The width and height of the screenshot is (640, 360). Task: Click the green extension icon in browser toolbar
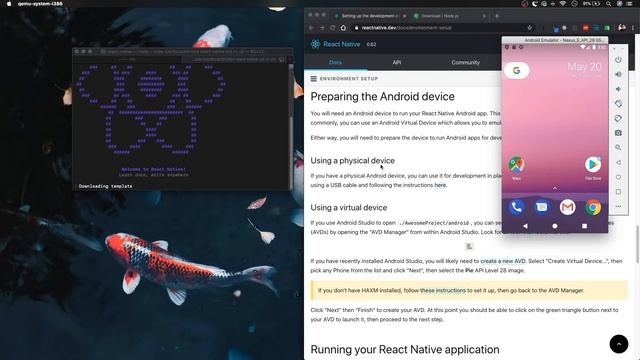pos(607,28)
